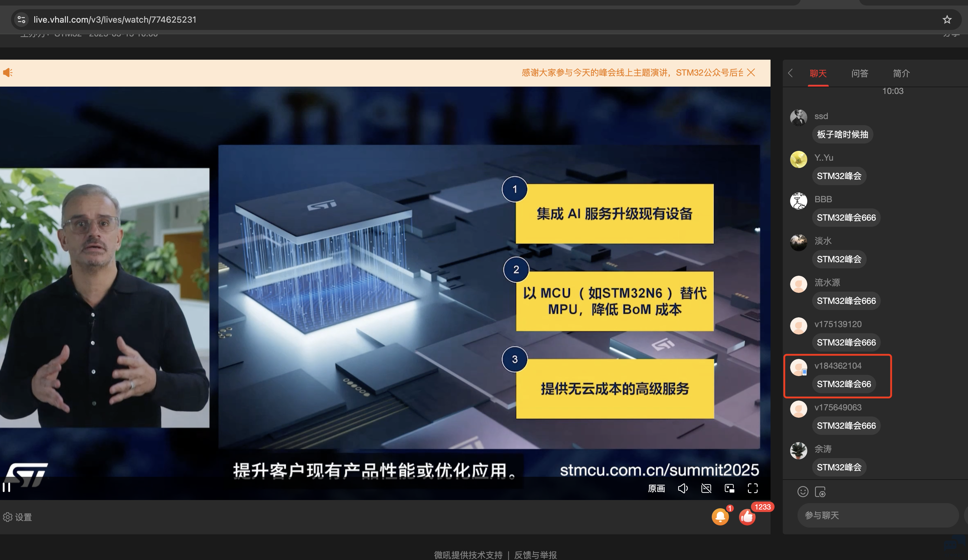The height and width of the screenshot is (560, 968).
Task: Click 淡水's message STM32峰会
Action: [839, 259]
